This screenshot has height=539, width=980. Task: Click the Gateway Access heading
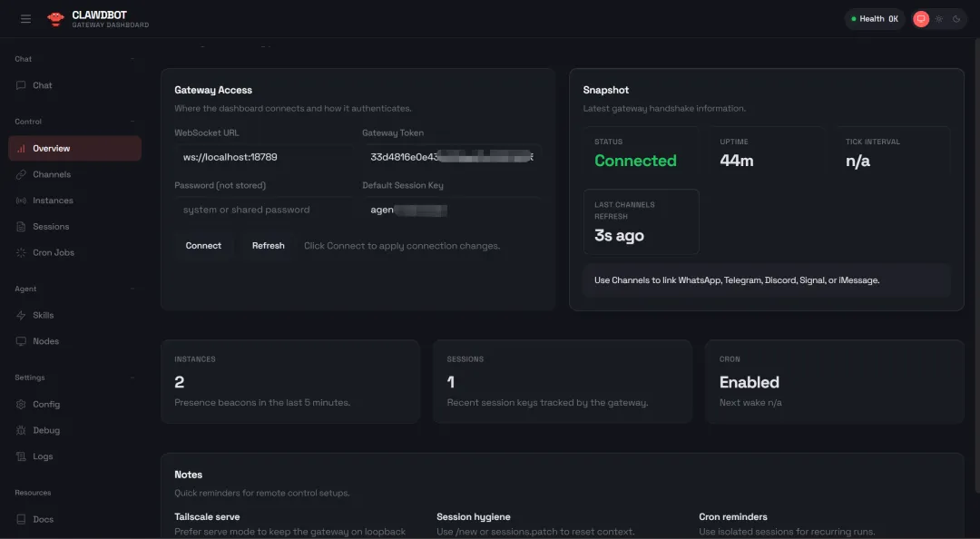(x=213, y=90)
